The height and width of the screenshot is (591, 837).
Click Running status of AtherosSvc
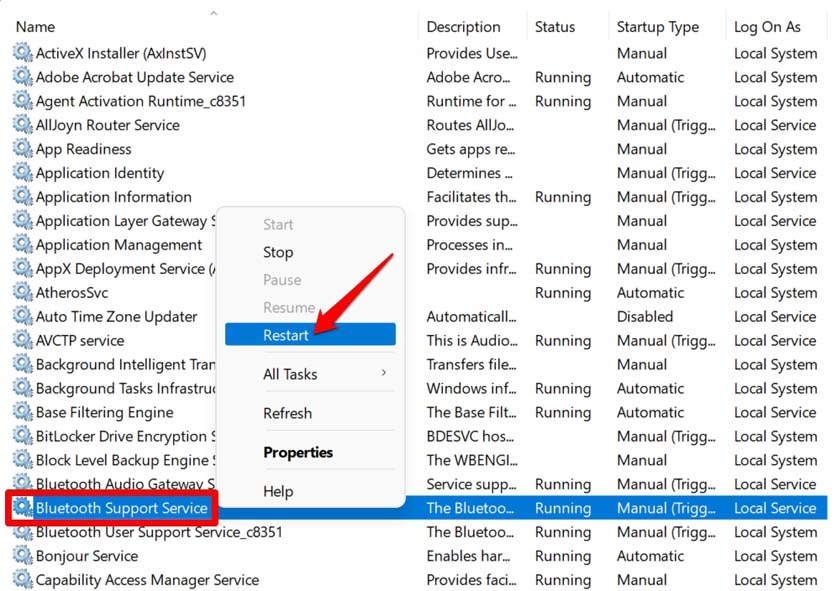563,293
